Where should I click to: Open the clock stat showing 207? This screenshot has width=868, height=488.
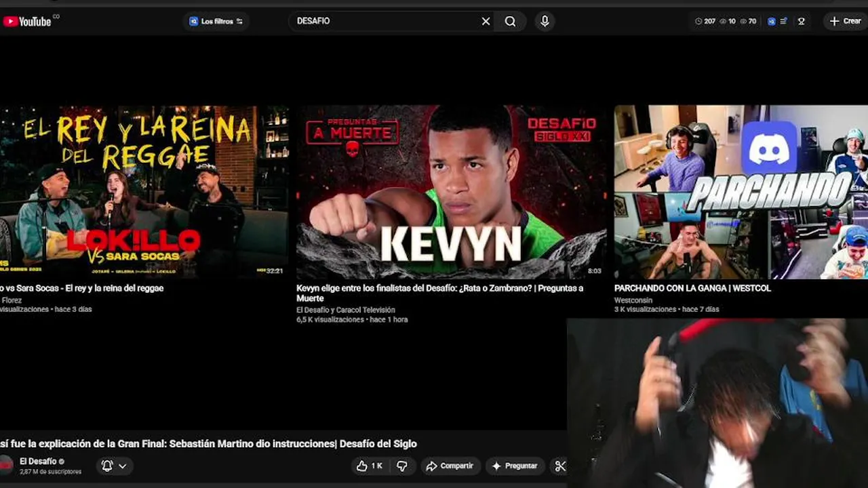[705, 21]
